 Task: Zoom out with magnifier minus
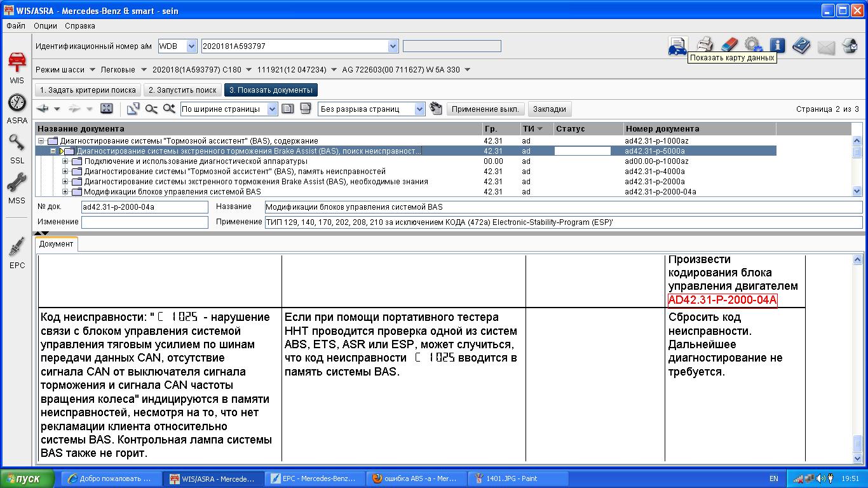pos(151,109)
